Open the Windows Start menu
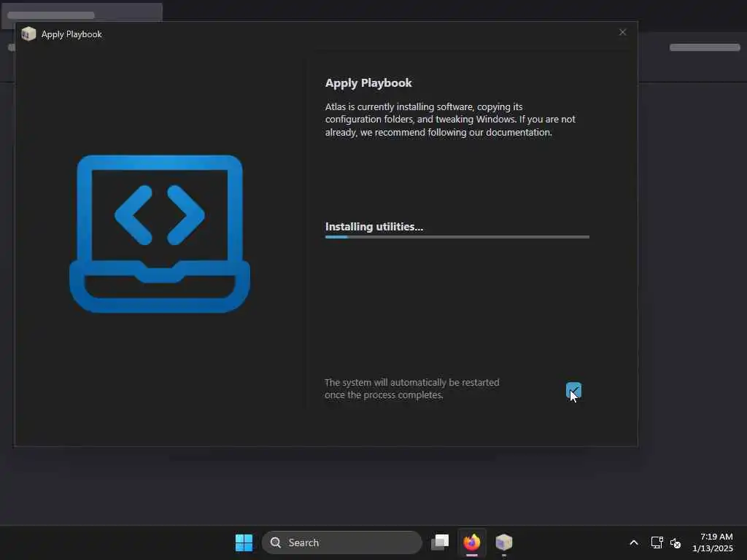This screenshot has width=747, height=560. pyautogui.click(x=244, y=542)
